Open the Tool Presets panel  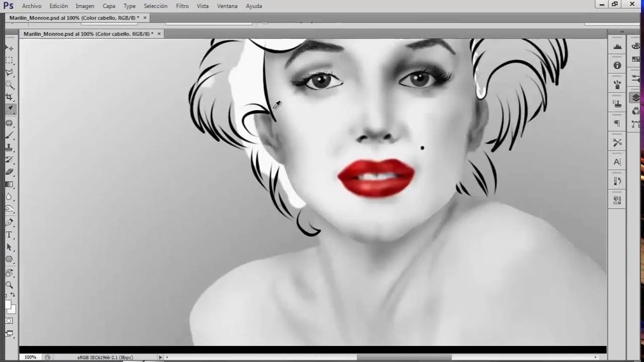click(617, 143)
